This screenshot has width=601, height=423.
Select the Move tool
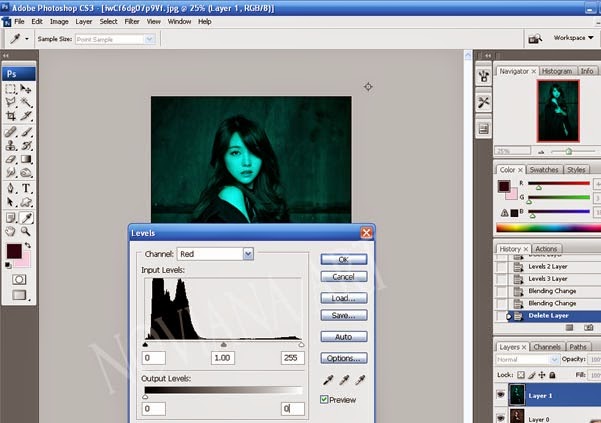(26, 89)
